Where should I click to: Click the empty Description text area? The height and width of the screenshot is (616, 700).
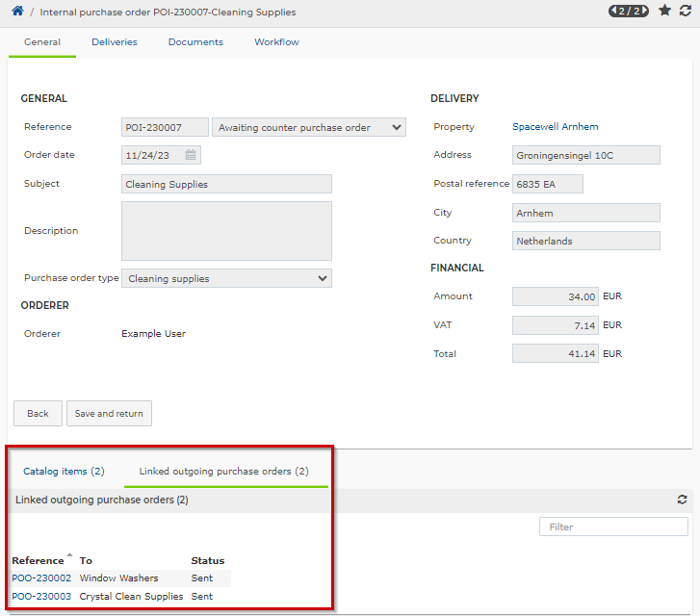tap(227, 231)
